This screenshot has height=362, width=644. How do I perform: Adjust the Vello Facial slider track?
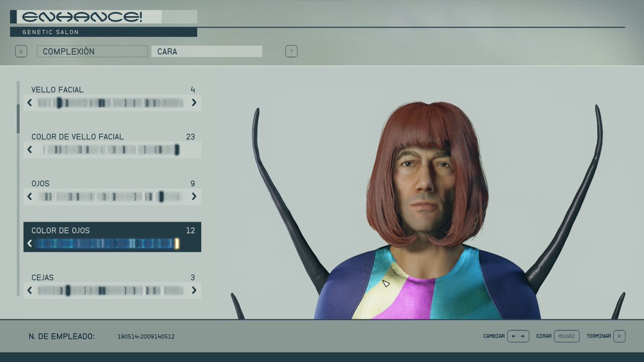point(112,102)
